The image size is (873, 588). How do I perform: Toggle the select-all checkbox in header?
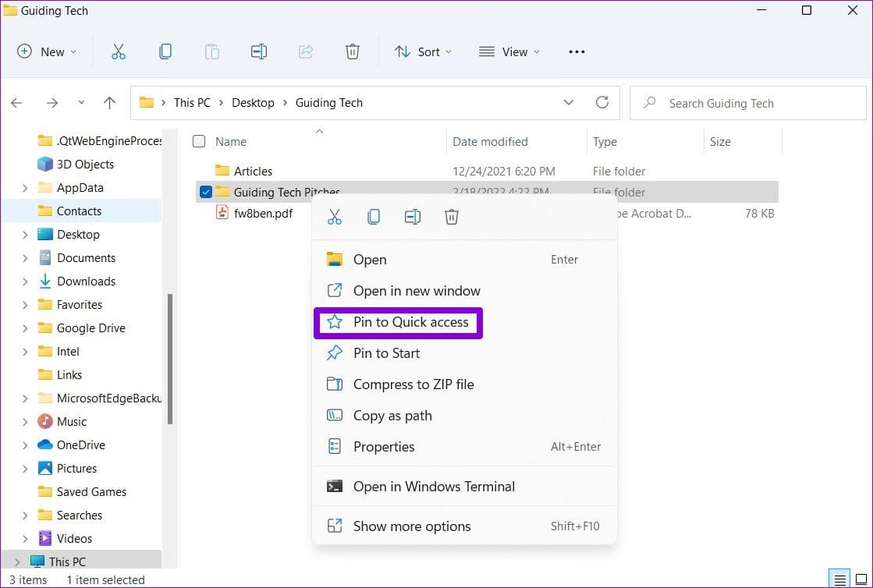(x=199, y=141)
